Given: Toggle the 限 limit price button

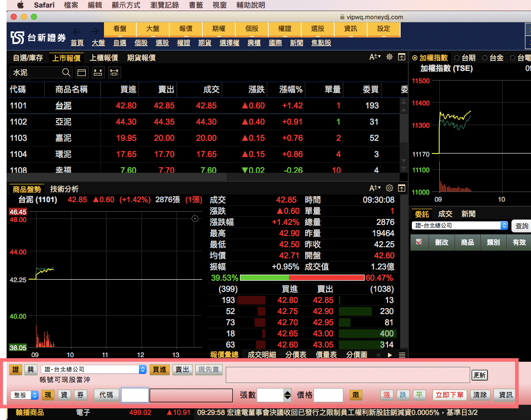Looking at the screenshot, I should (x=356, y=395).
